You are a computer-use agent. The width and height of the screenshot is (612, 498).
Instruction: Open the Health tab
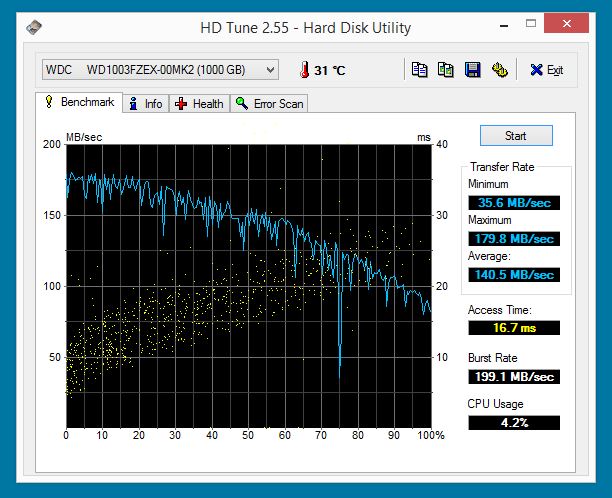(199, 103)
